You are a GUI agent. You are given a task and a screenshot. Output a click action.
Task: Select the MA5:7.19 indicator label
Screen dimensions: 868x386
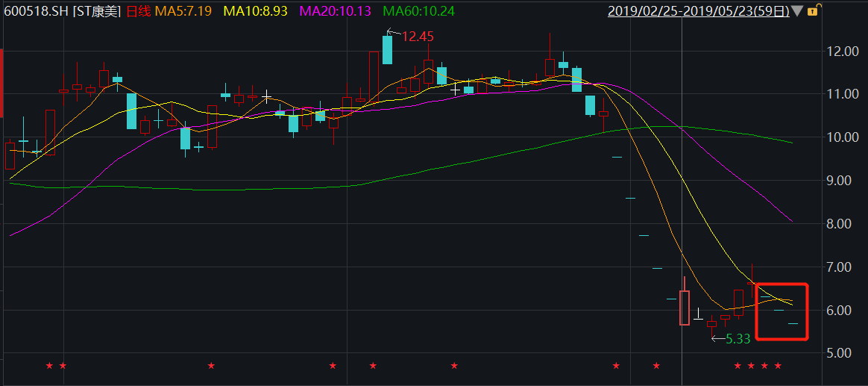pyautogui.click(x=183, y=11)
